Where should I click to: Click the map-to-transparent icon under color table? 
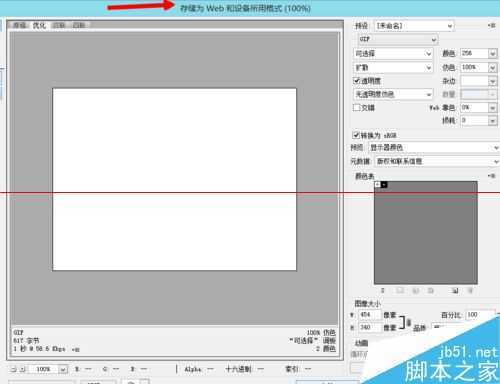(400, 291)
